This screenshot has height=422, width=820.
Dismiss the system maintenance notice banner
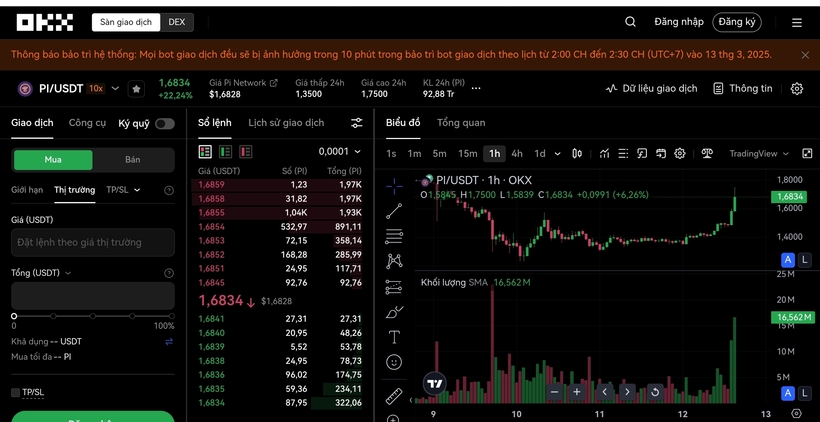805,55
